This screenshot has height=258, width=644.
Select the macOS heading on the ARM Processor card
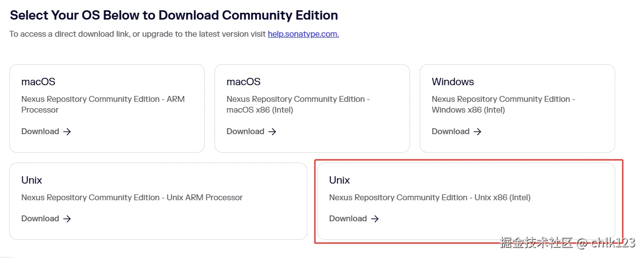(38, 82)
